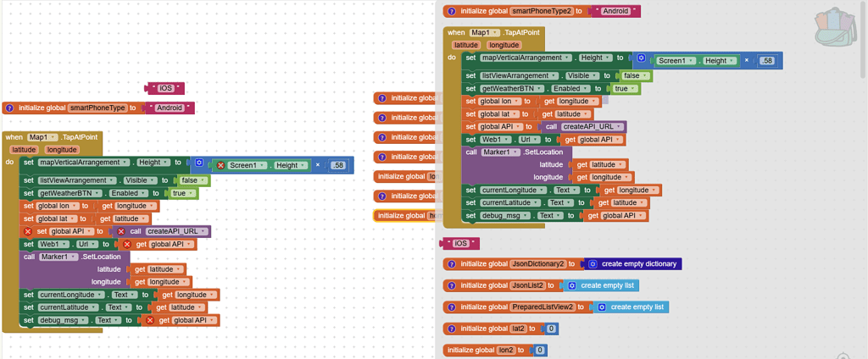Edit the .58 number in workspace block

[x=337, y=165]
